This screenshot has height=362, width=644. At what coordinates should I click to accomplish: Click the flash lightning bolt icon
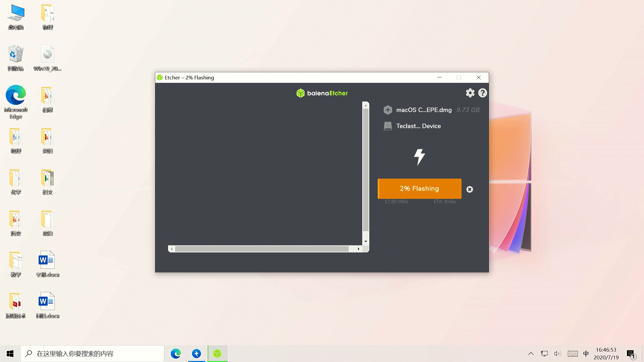coord(419,157)
